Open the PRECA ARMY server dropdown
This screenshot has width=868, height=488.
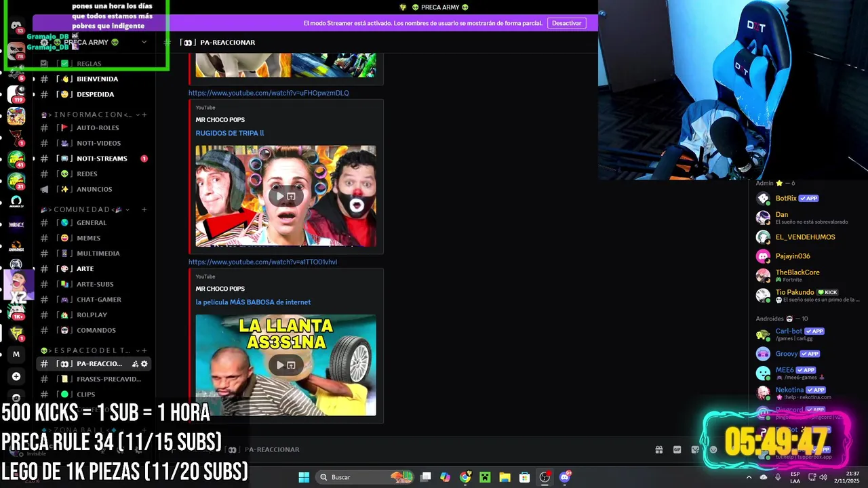tap(144, 42)
